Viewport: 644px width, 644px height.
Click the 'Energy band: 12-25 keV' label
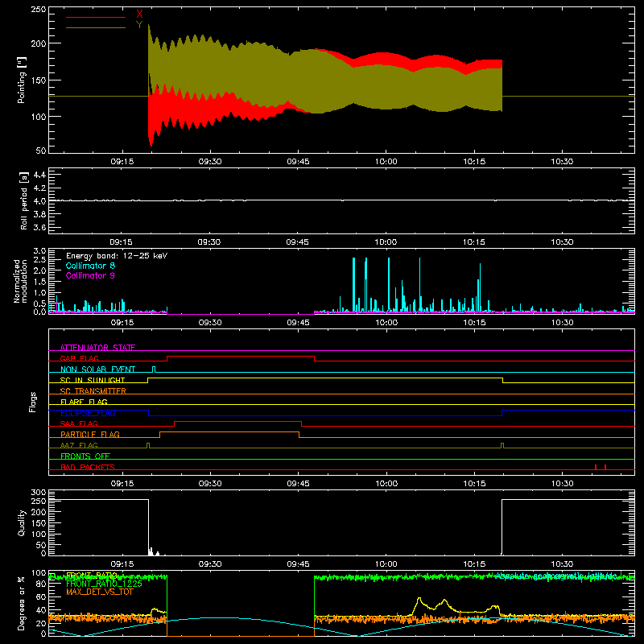(x=117, y=256)
